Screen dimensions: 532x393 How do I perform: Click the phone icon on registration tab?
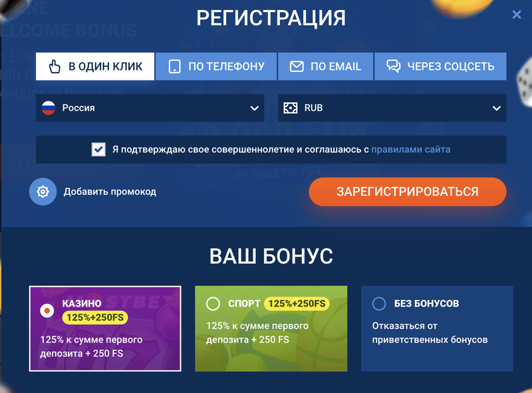(174, 66)
